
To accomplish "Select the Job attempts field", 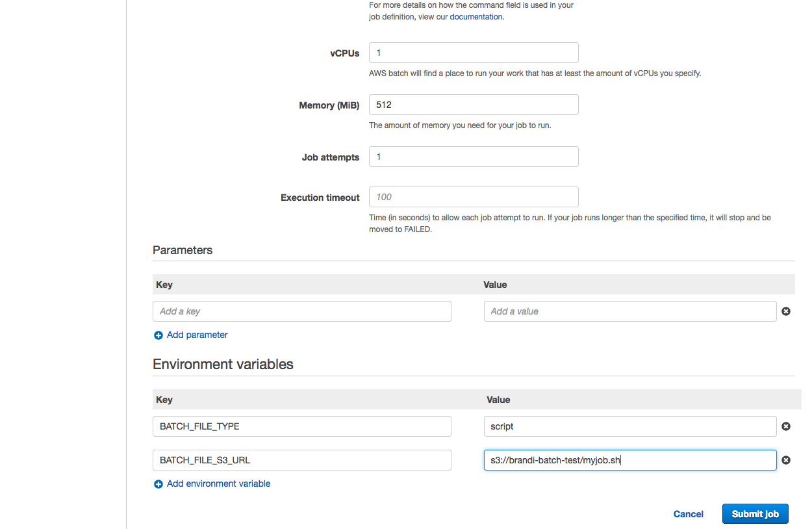I will [473, 157].
